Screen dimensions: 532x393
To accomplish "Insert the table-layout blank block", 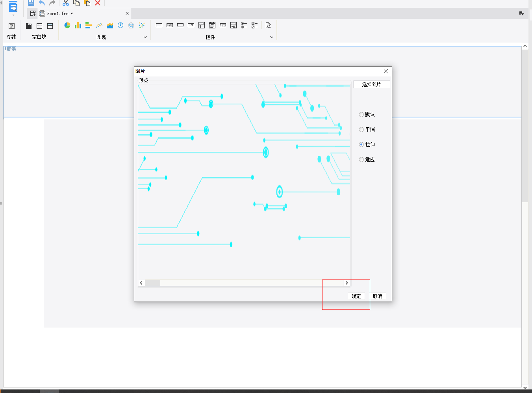I will 50,26.
